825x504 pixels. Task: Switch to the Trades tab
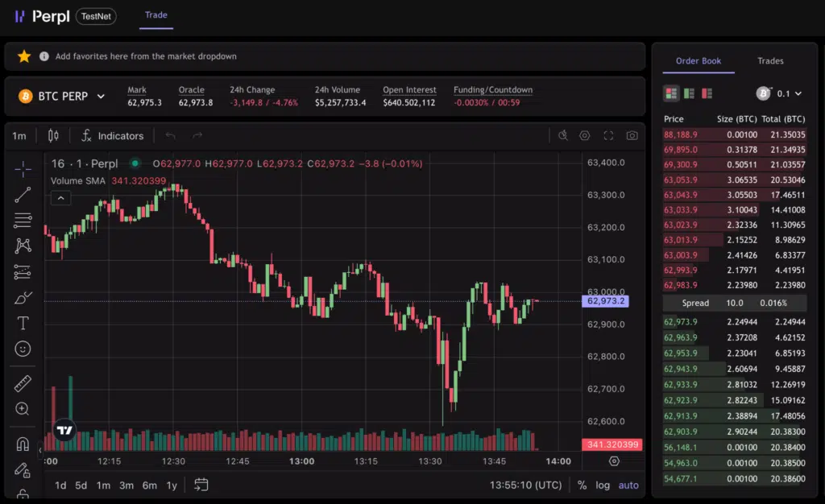click(770, 60)
